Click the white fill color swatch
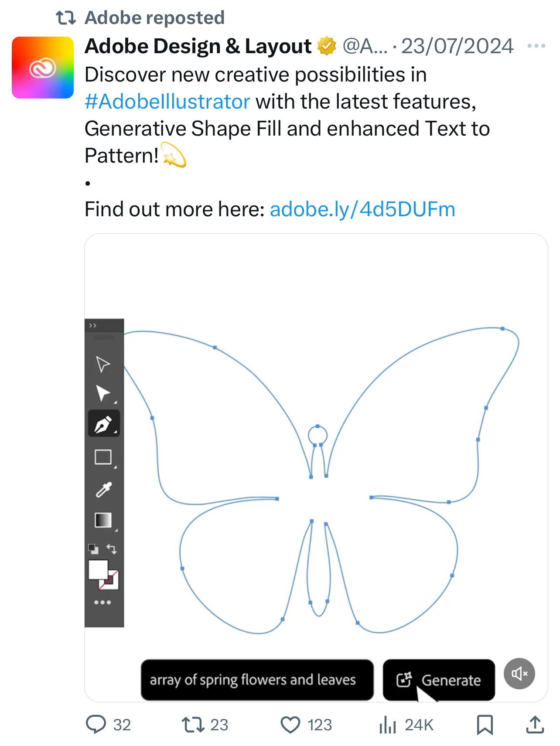 click(x=98, y=569)
